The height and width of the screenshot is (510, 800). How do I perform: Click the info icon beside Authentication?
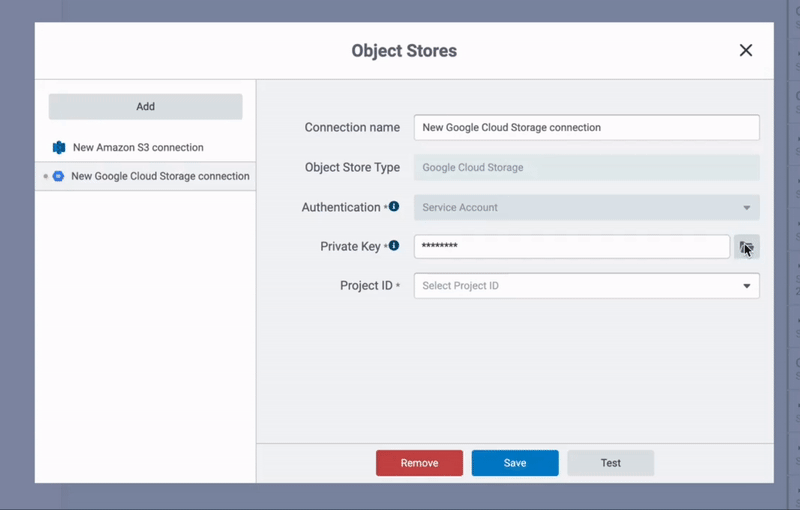click(394, 206)
